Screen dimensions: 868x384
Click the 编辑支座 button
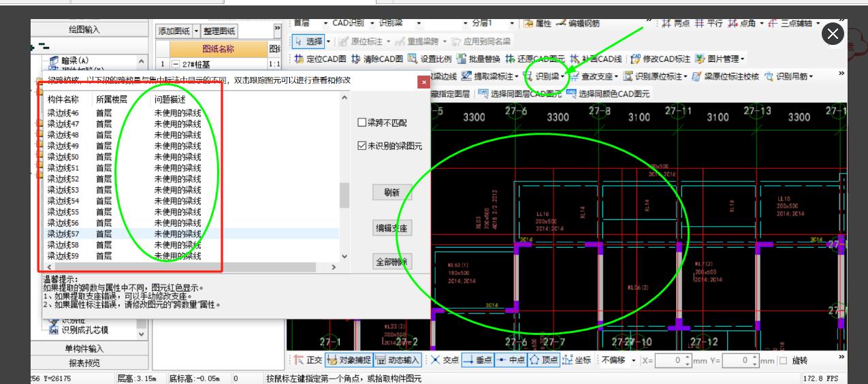[392, 228]
